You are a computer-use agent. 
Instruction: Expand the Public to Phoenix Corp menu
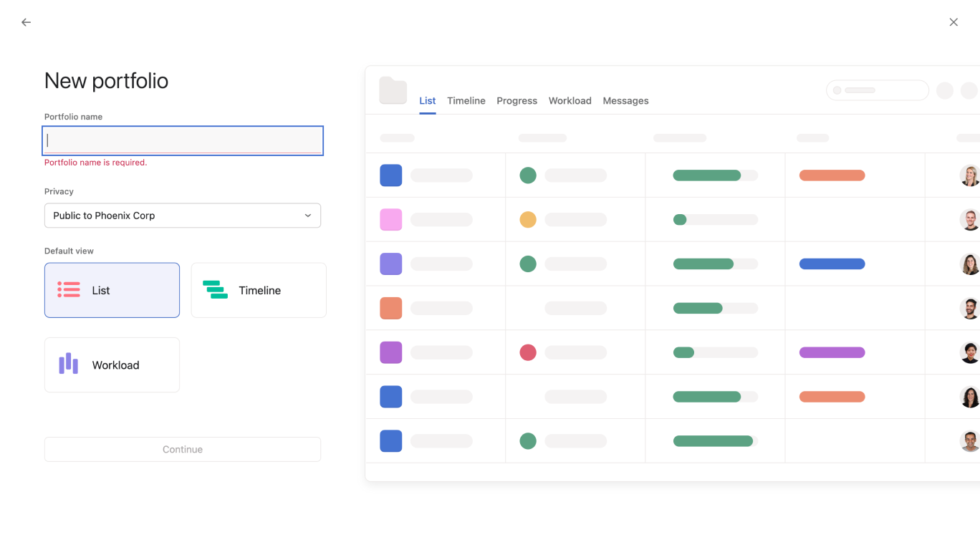coord(183,215)
